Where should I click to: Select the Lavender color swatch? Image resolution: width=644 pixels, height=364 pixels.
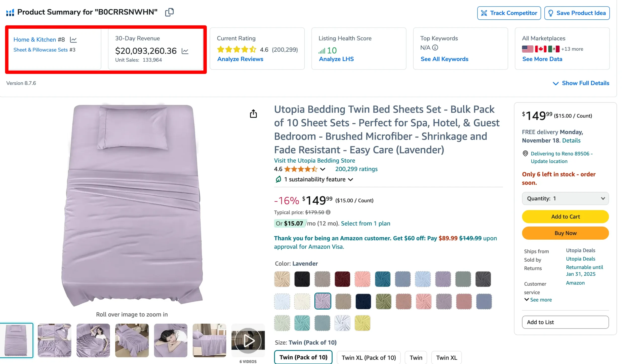[323, 301]
